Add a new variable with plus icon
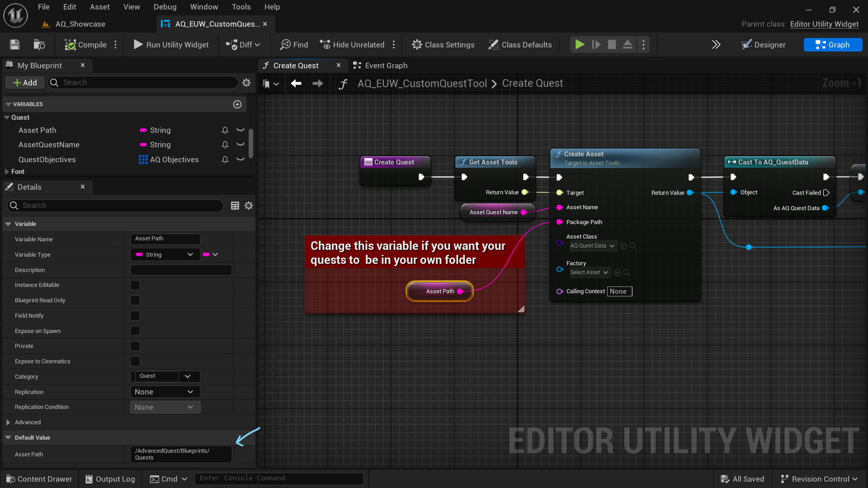 pyautogui.click(x=237, y=104)
